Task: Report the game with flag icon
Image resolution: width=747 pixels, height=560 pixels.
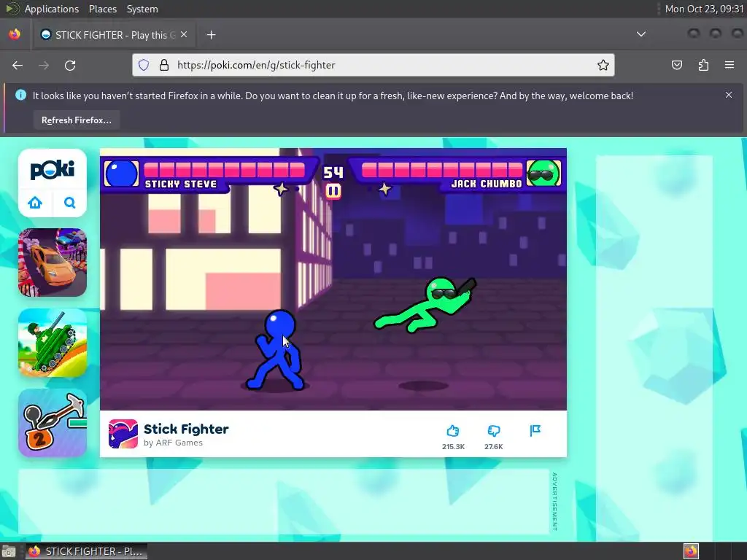Action: (x=535, y=430)
